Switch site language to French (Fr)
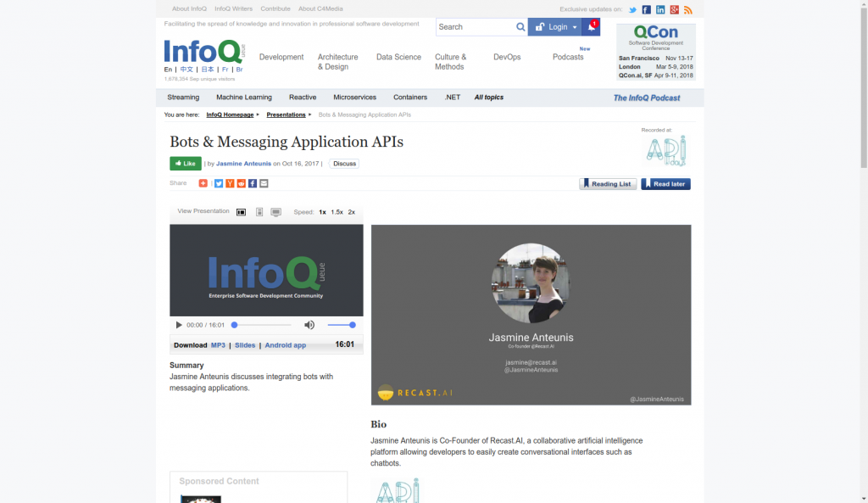 pos(225,70)
